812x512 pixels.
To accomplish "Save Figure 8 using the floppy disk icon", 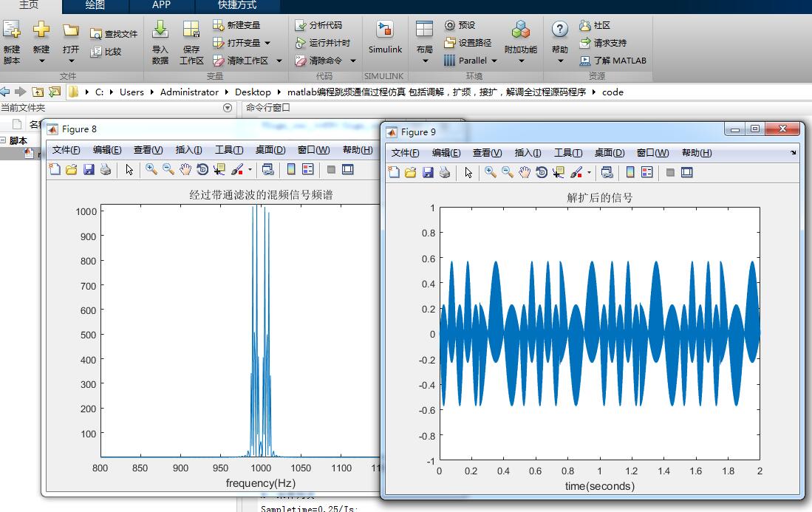I will pos(89,169).
